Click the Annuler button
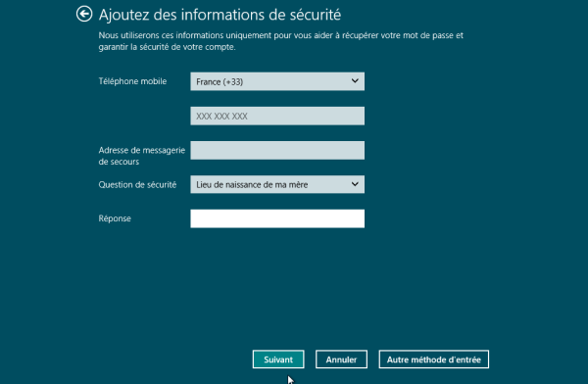Image resolution: width=588 pixels, height=384 pixels. pyautogui.click(x=341, y=360)
